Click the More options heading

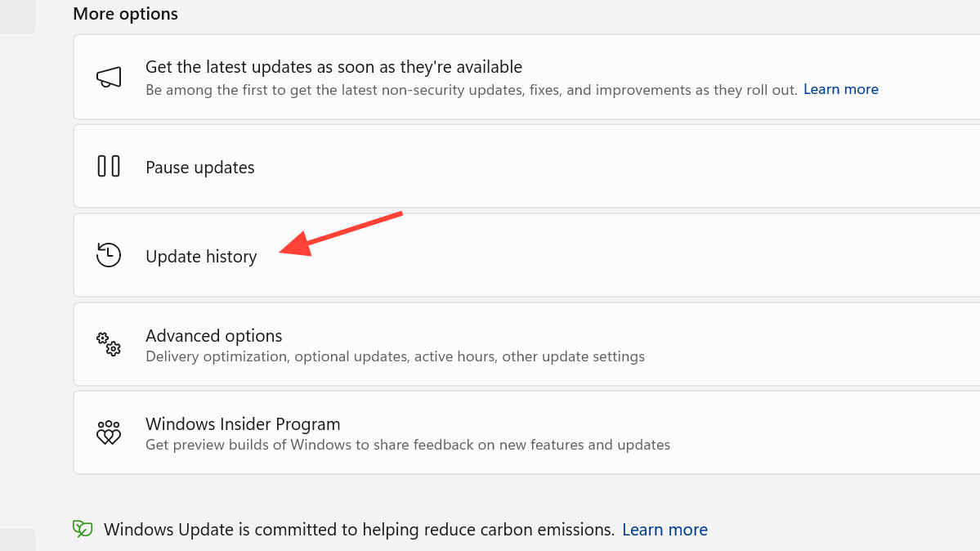tap(125, 14)
